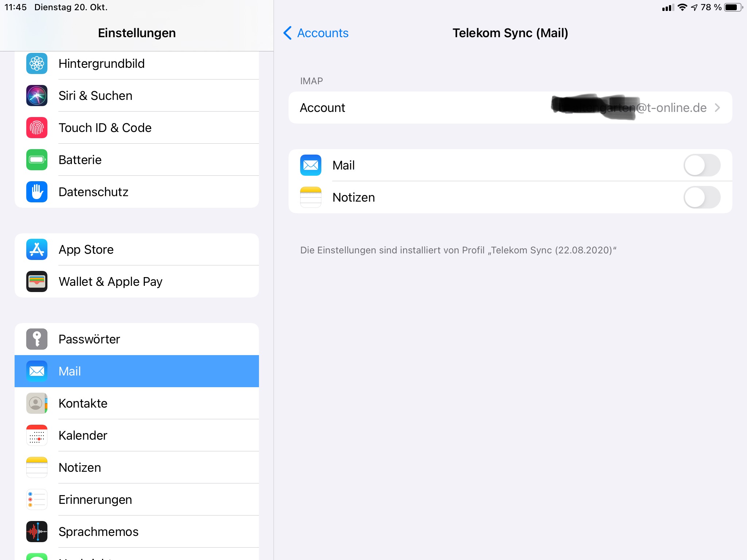Tap the Einstellungen sidebar header
This screenshot has height=560, width=747.
click(x=137, y=33)
